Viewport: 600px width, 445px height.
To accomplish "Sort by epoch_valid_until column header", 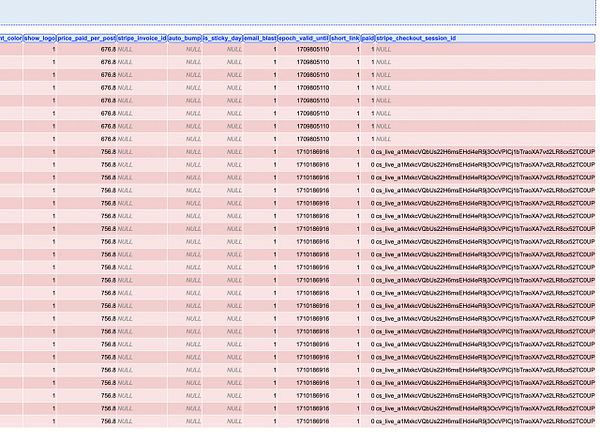I will click(x=303, y=38).
